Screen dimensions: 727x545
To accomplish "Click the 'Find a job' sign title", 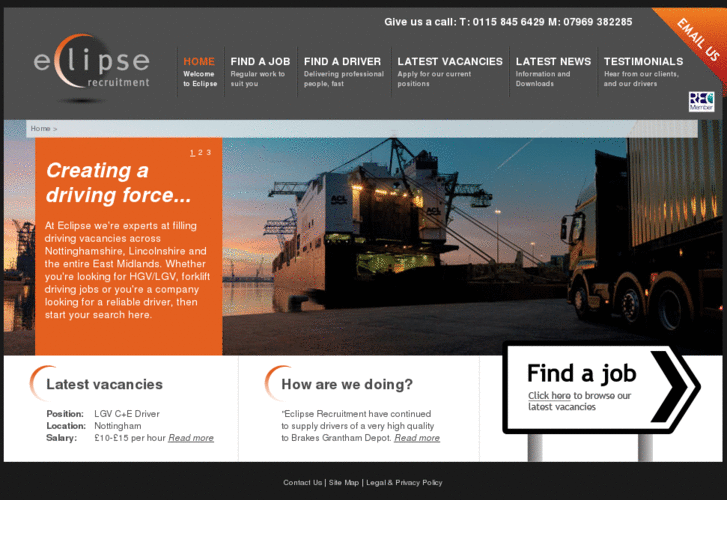I will tap(582, 373).
